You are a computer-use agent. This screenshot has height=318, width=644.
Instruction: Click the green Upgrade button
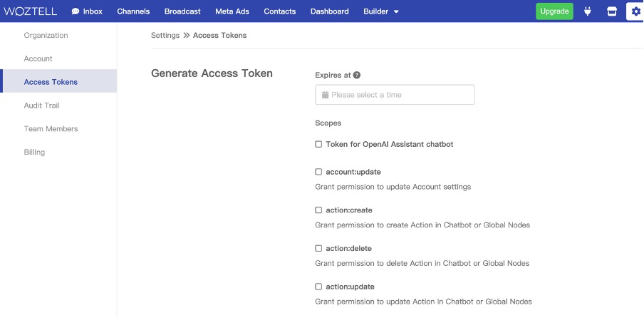click(x=554, y=11)
